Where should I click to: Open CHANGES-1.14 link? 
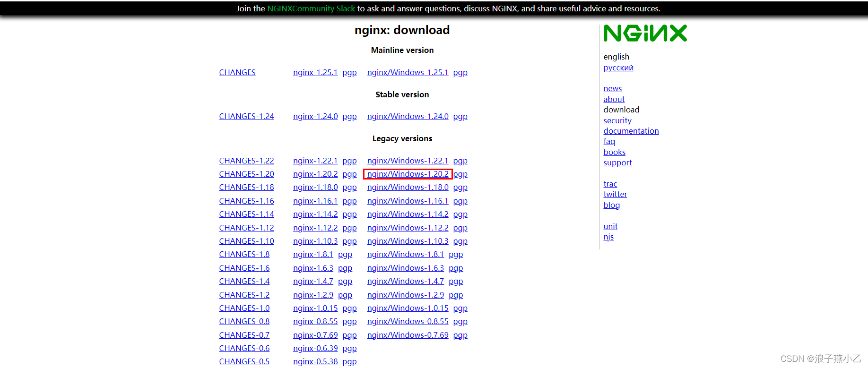pyautogui.click(x=246, y=214)
